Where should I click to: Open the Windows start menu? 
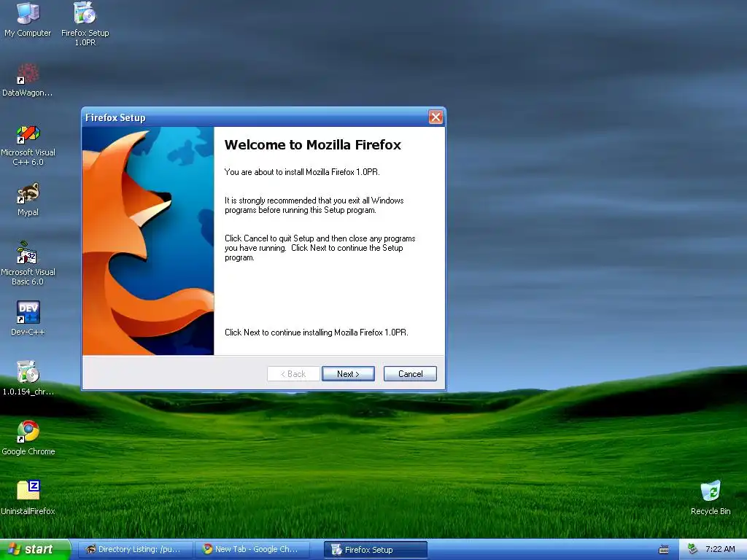pyautogui.click(x=35, y=550)
